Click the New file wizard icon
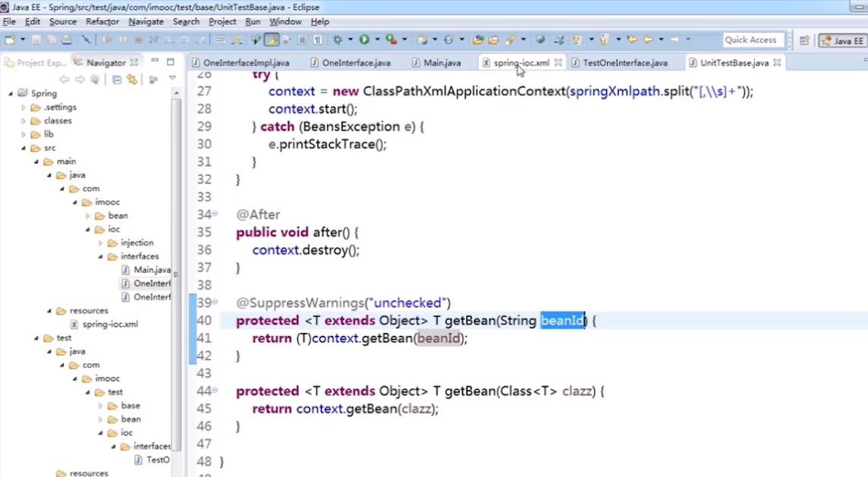This screenshot has width=868, height=477. tap(10, 39)
